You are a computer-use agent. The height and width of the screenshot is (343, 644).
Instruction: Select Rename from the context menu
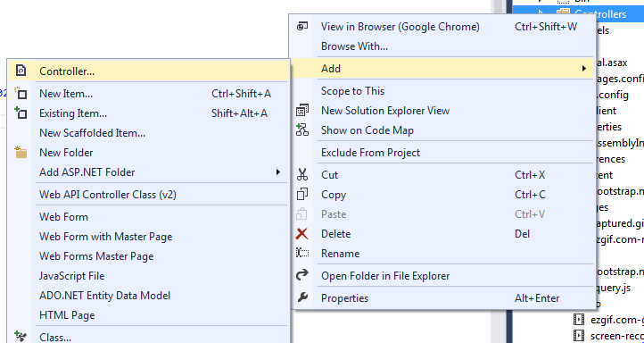(442, 254)
